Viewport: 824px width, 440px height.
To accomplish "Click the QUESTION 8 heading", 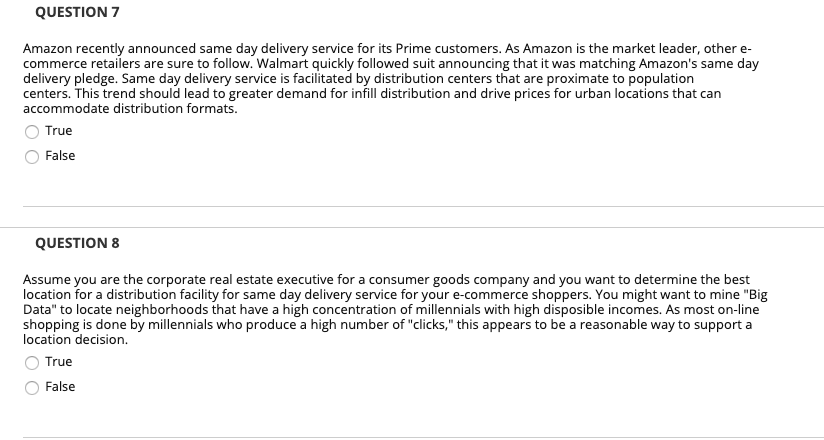I will [x=76, y=243].
